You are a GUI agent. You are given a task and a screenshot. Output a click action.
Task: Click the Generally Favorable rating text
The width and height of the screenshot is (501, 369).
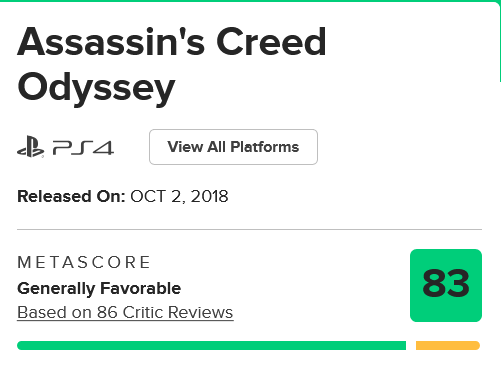[99, 289]
